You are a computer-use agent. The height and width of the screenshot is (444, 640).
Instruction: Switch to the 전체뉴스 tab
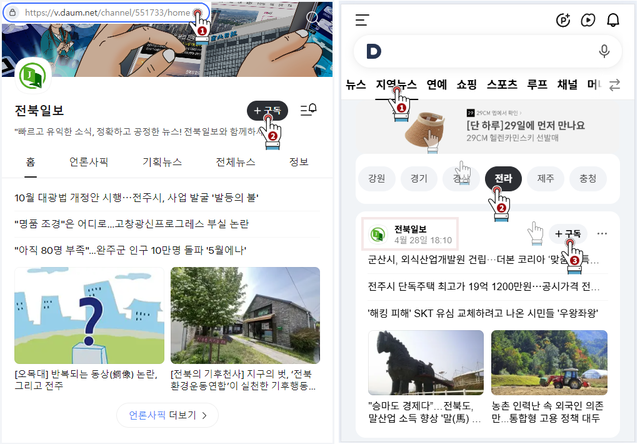tap(236, 162)
